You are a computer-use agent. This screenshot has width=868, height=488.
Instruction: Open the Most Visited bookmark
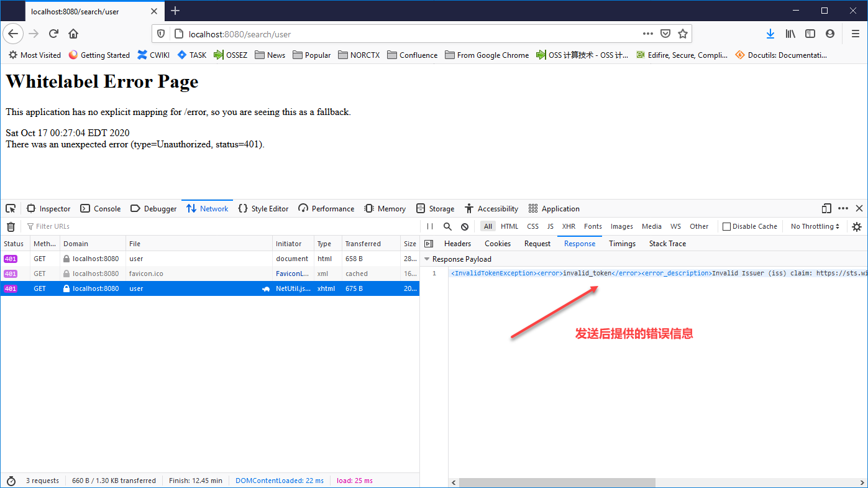click(34, 55)
